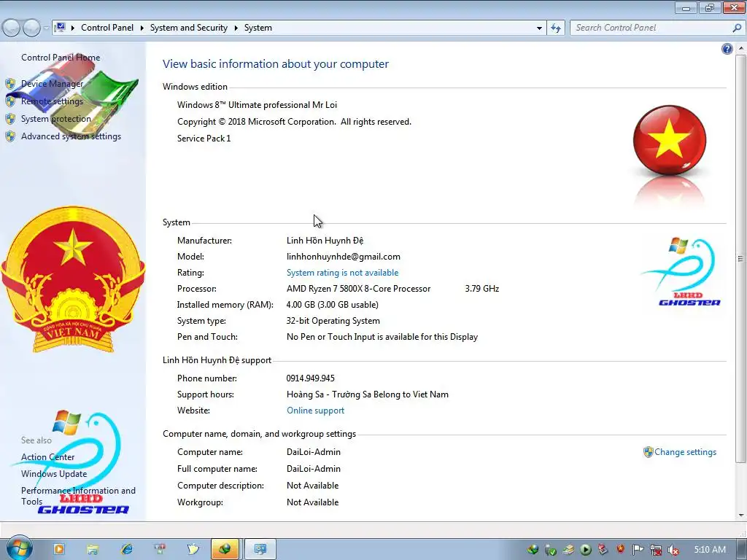Open Remote settings

pyautogui.click(x=52, y=101)
